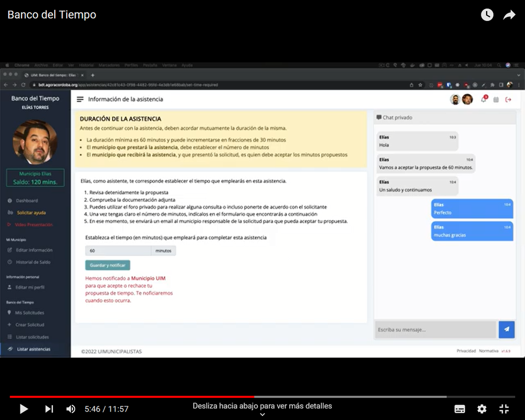525x420 pixels.
Task: Play the video
Action: coord(24,408)
